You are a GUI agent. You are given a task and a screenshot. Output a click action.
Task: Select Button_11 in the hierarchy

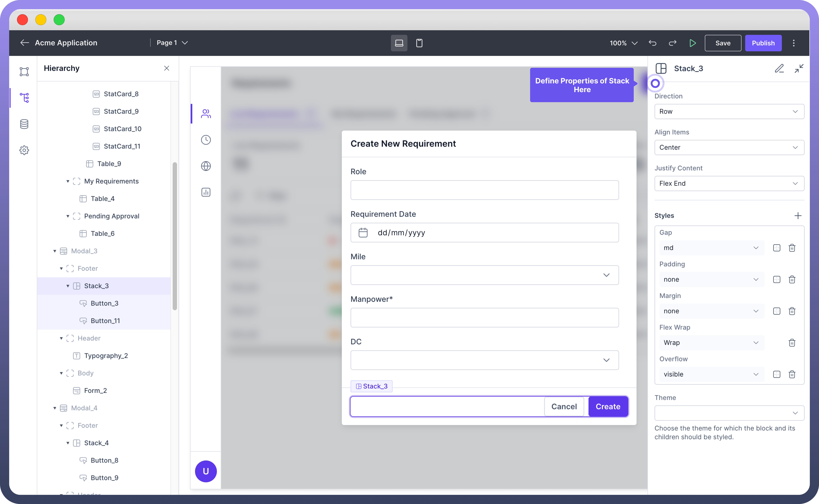105,321
